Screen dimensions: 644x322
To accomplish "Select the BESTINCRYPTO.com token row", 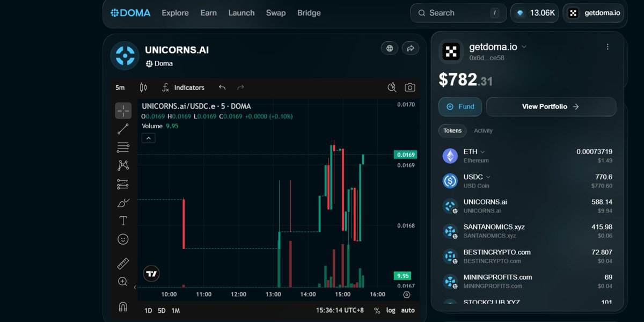I will [x=528, y=257].
